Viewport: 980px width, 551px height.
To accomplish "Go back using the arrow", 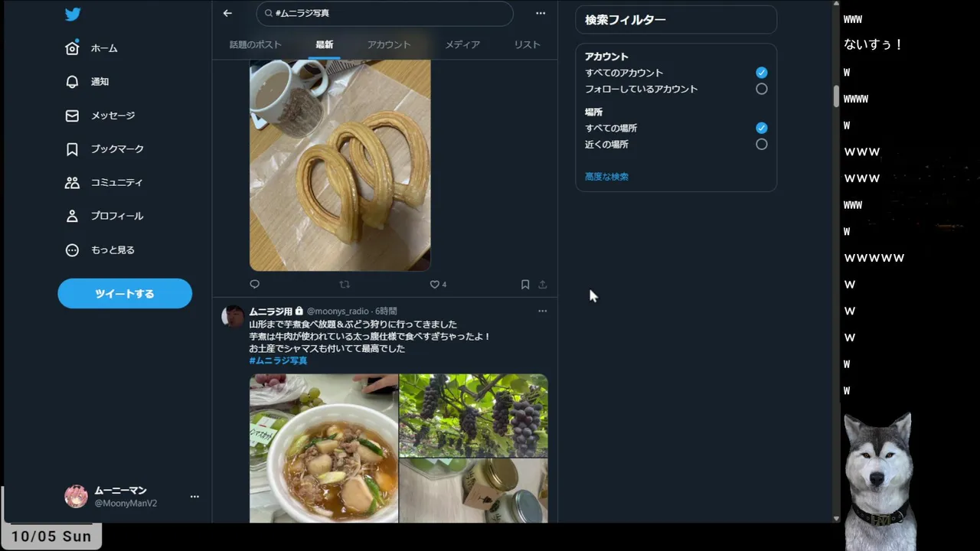I will click(x=227, y=13).
